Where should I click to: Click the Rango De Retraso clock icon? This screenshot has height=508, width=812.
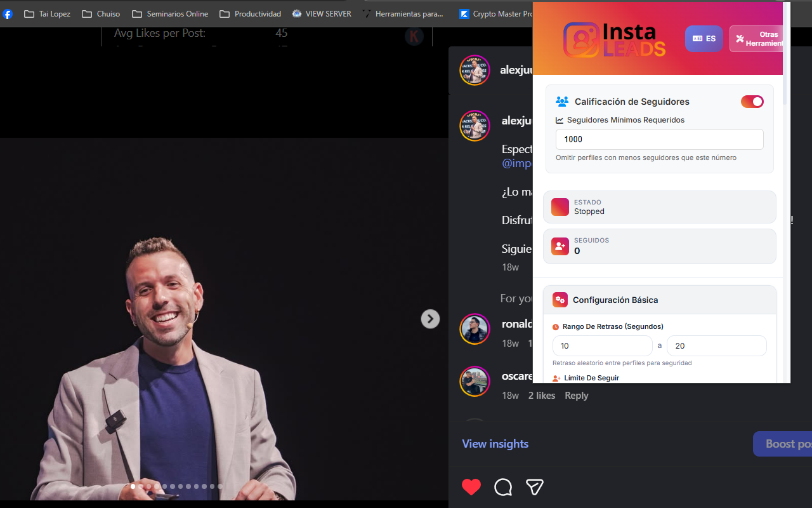click(556, 327)
